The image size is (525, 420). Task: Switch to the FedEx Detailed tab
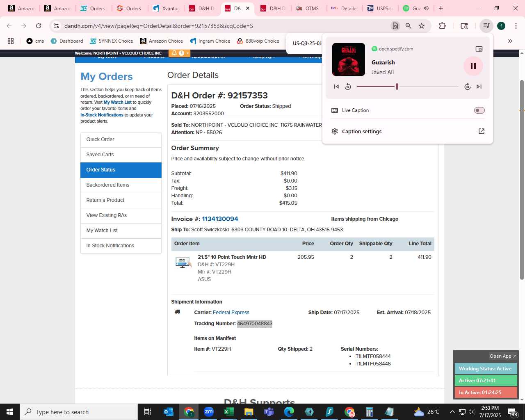click(x=344, y=8)
